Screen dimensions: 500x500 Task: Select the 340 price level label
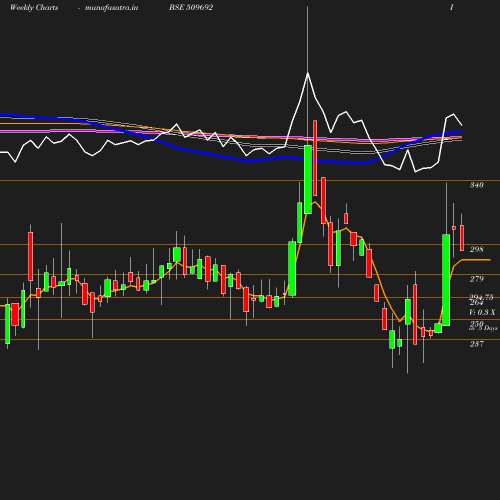point(477,185)
